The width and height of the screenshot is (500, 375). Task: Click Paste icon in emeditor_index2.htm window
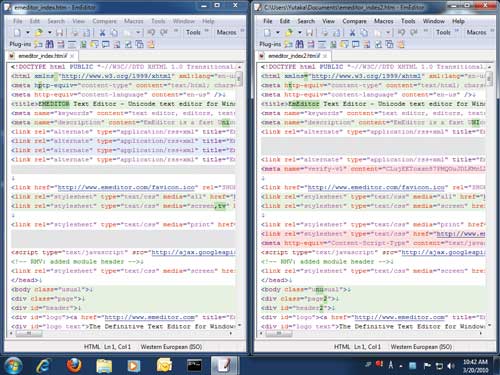click(377, 32)
